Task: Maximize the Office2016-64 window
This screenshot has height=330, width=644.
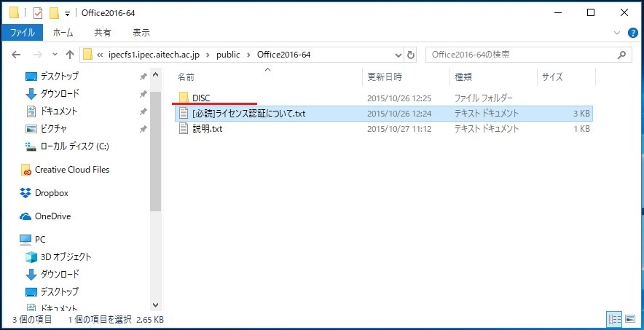Action: pos(591,12)
